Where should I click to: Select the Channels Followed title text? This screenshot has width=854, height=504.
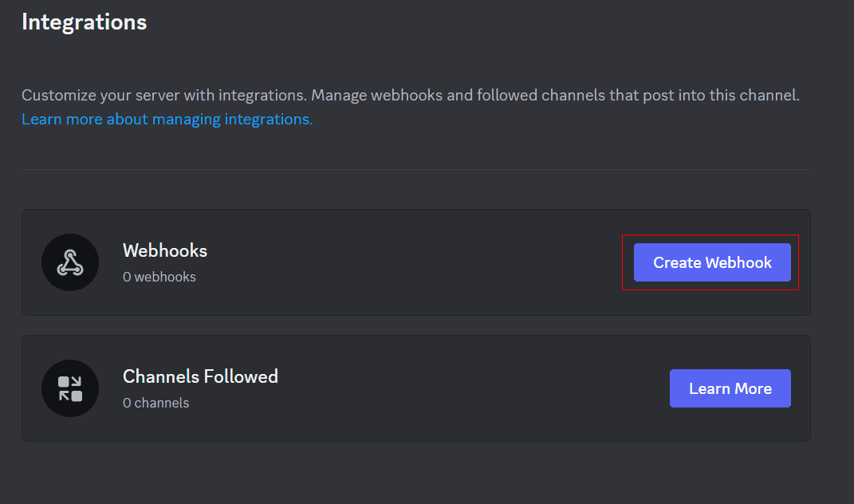[x=200, y=376]
